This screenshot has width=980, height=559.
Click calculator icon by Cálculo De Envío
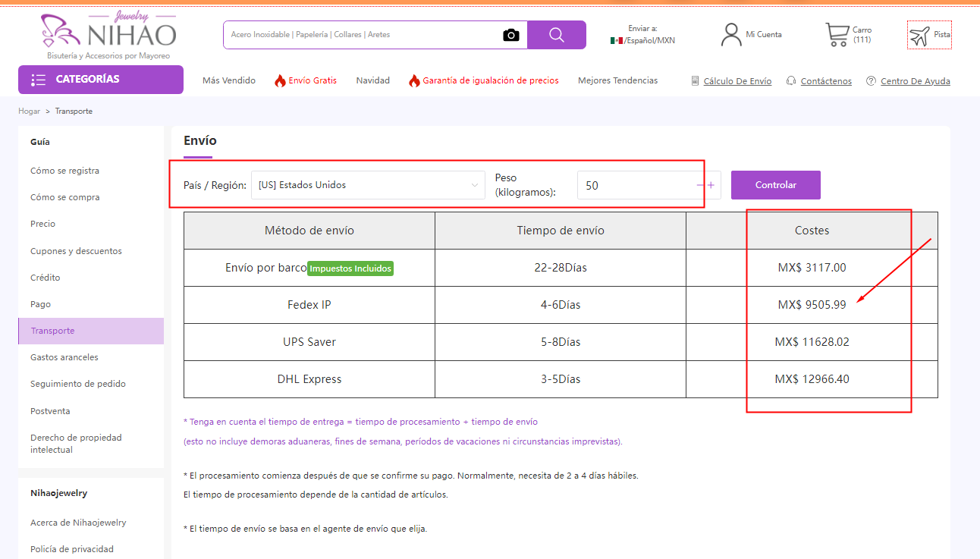click(695, 81)
